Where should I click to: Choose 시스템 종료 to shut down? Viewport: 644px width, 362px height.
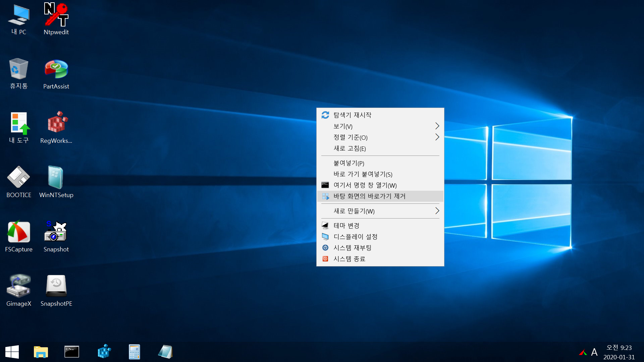pos(380,259)
